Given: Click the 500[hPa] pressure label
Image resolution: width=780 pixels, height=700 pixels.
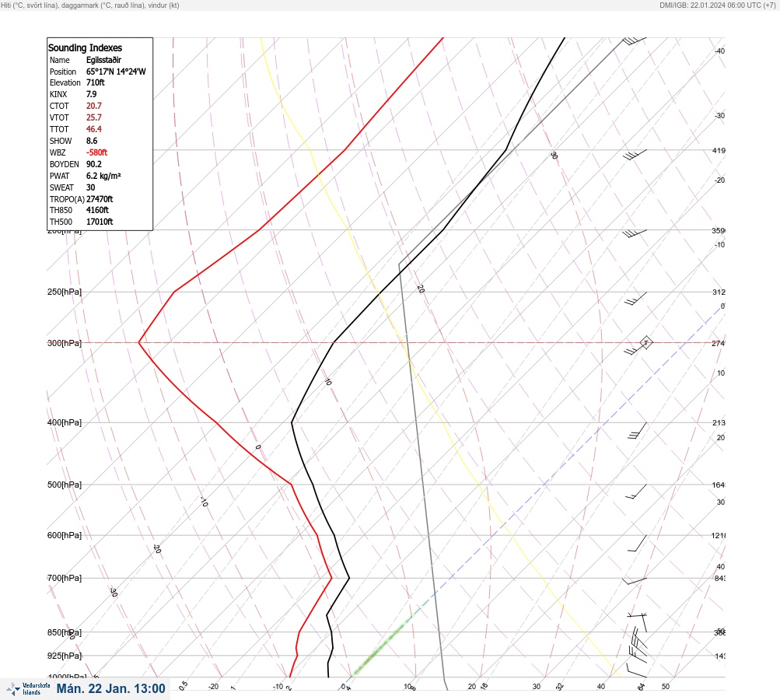Looking at the screenshot, I should click(x=65, y=485).
